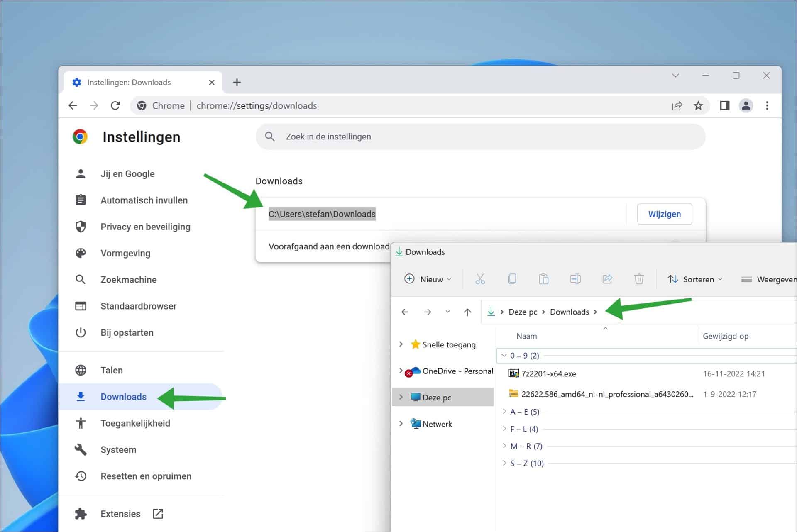The height and width of the screenshot is (532, 797).
Task: Click the Cut icon in the Explorer toolbar
Action: tap(480, 279)
